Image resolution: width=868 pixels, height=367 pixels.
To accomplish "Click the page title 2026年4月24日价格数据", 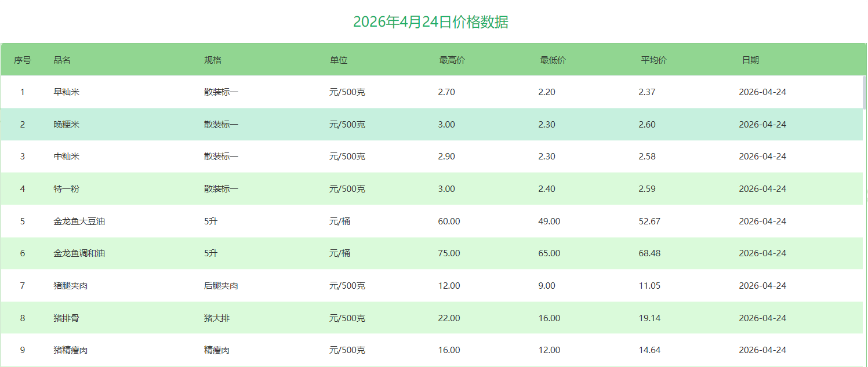I will (431, 22).
